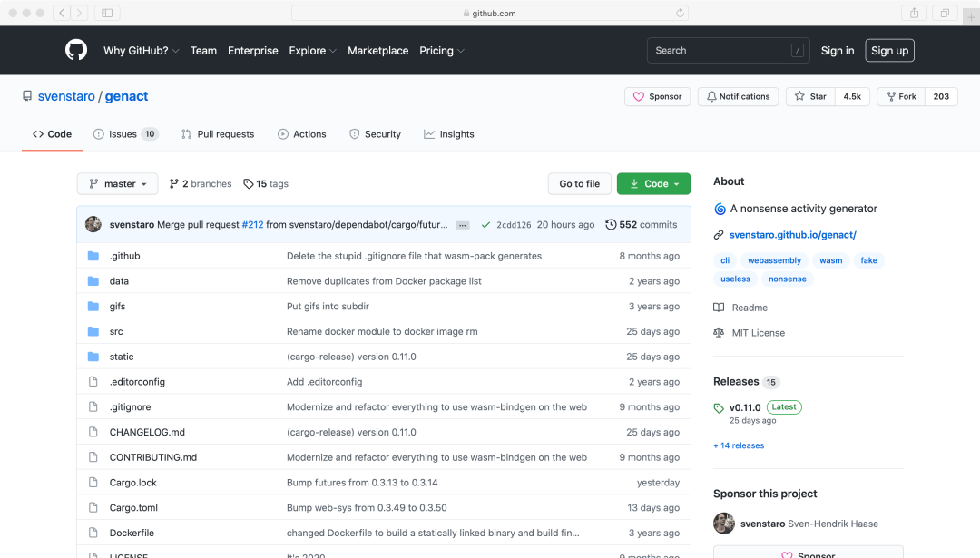The image size is (980, 558).
Task: Open the master branch selector
Action: pos(117,183)
